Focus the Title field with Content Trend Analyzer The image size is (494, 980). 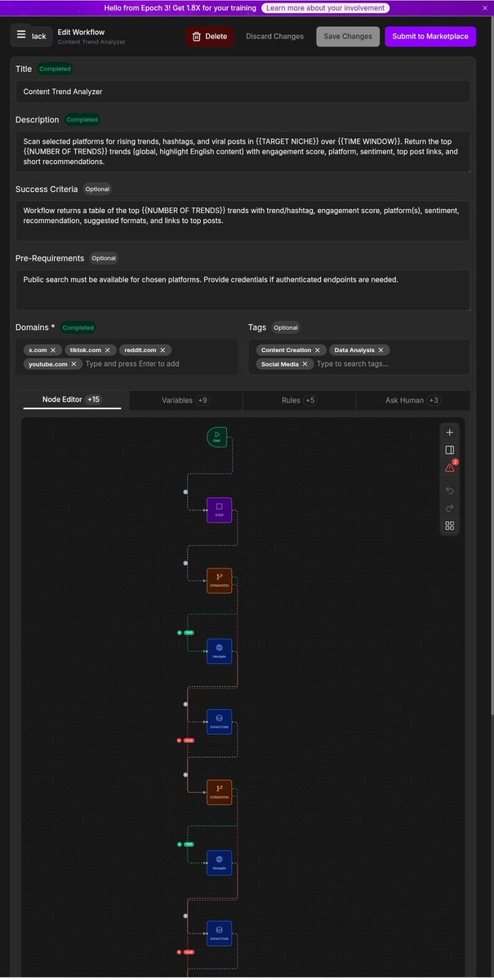pyautogui.click(x=243, y=91)
